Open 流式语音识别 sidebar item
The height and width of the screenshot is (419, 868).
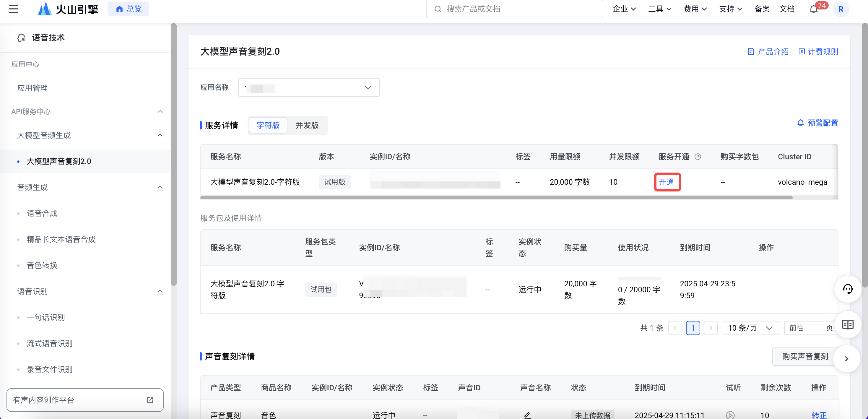50,343
